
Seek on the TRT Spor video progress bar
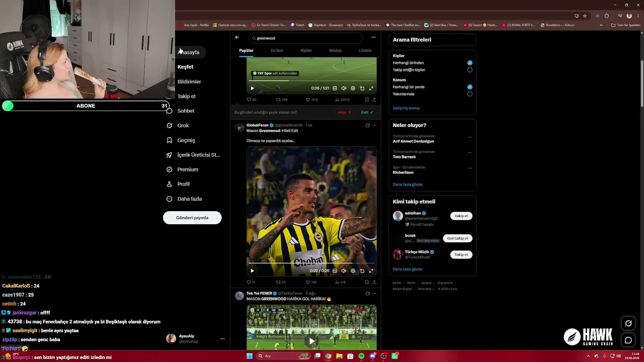pyautogui.click(x=312, y=80)
